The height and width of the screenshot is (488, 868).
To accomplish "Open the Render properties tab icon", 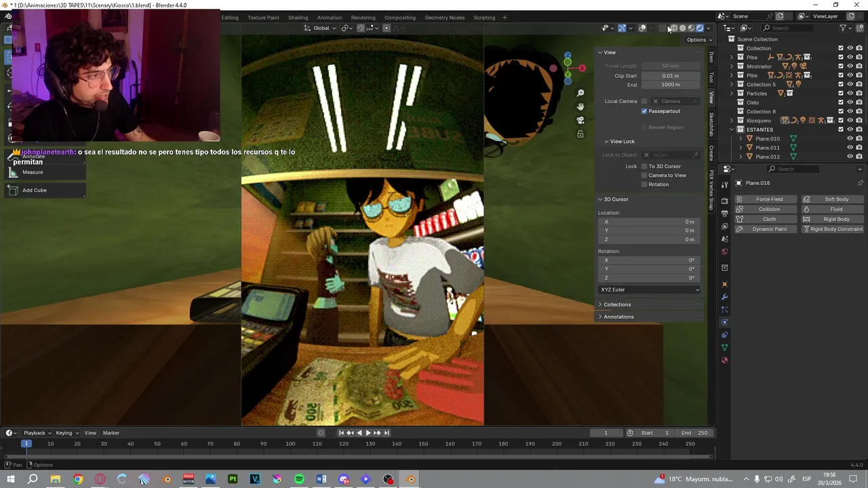I will [724, 201].
